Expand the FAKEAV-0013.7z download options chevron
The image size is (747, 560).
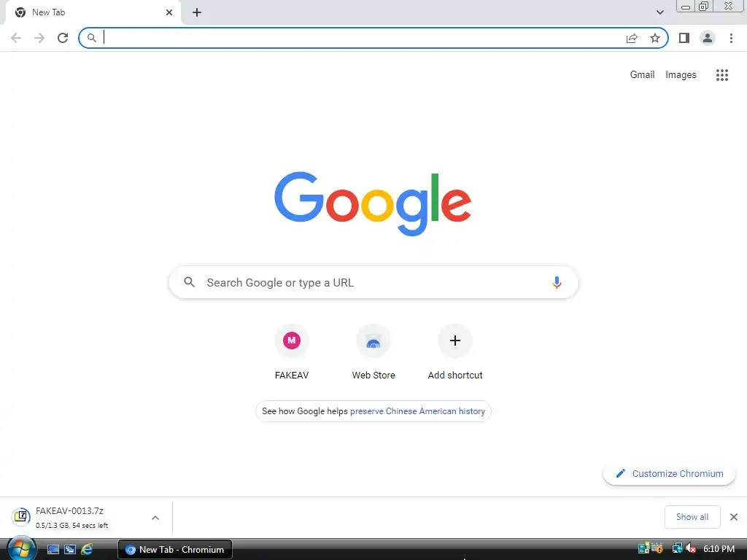click(x=155, y=518)
